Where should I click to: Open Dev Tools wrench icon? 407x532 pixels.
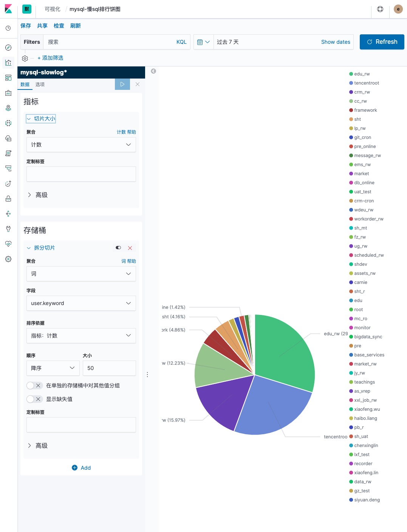8,229
